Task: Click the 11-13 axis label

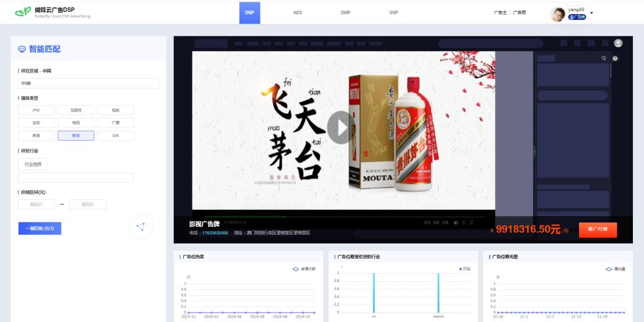Action: coord(576,316)
